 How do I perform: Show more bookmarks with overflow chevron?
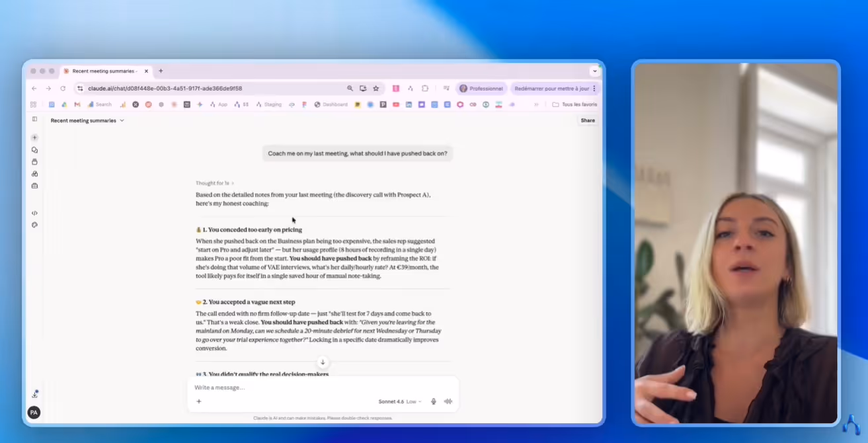(x=536, y=104)
